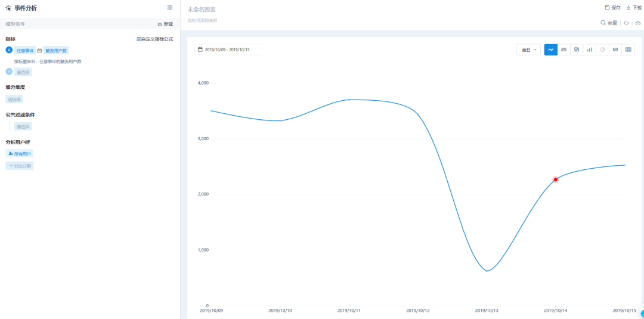Click the 保存 save button
The image size is (644, 319).
tap(613, 8)
